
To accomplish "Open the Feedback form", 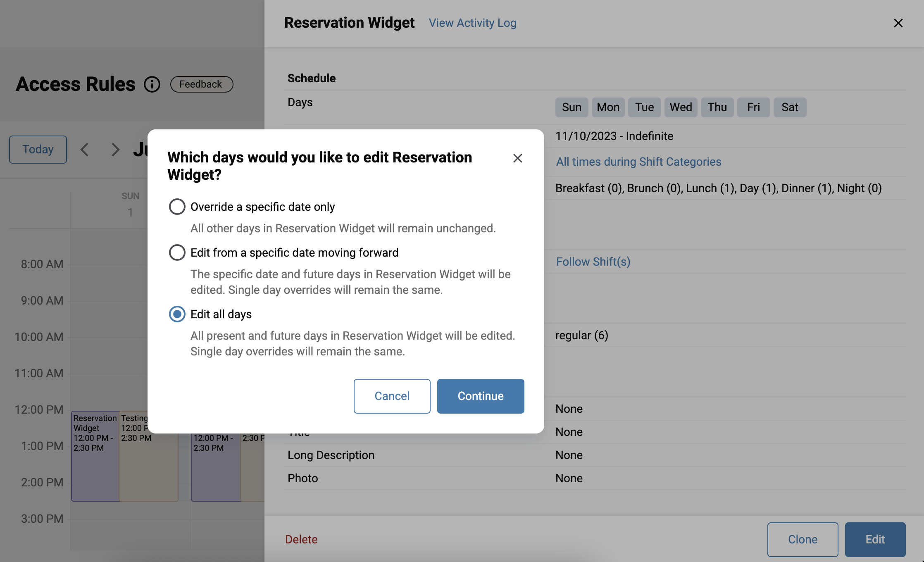I will click(x=201, y=84).
